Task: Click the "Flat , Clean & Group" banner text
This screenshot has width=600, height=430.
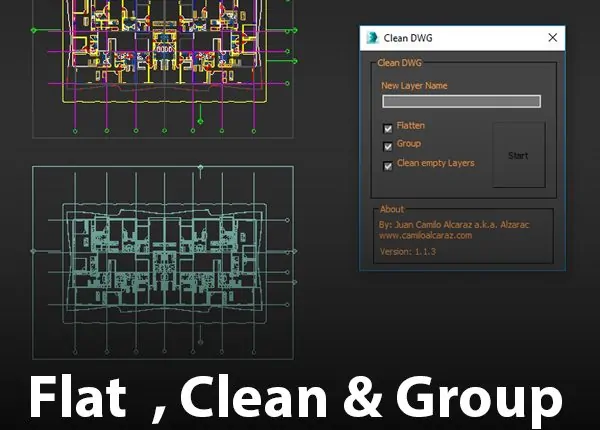Action: tap(295, 397)
